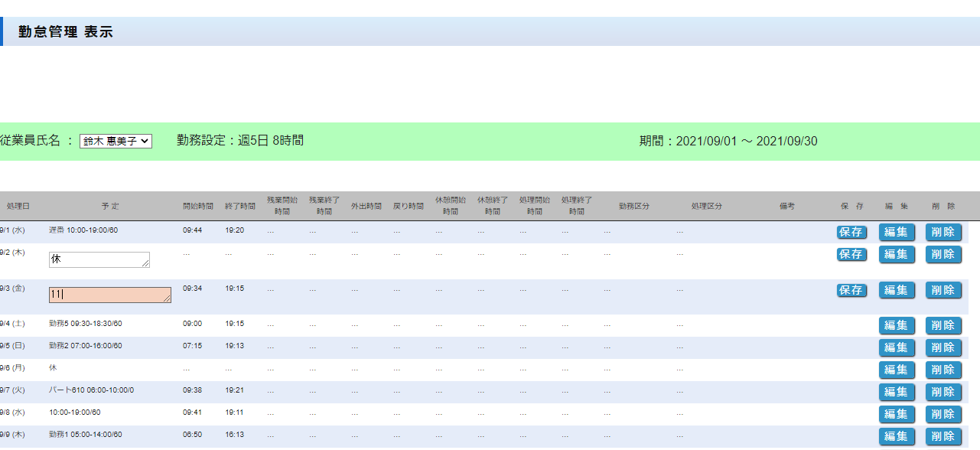The image size is (980, 450).
Task: Delete the 9/2 row
Action: 943,254
